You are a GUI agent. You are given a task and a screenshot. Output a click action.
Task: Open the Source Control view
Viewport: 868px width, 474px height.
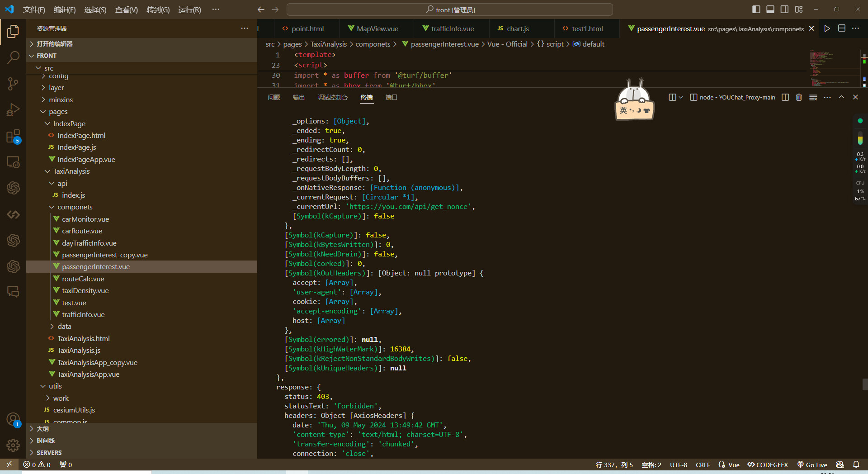pyautogui.click(x=13, y=84)
